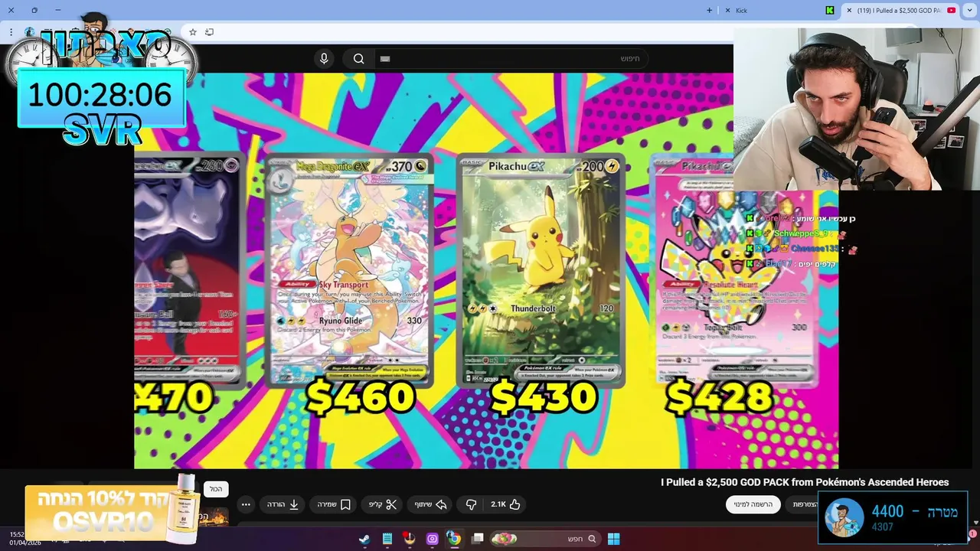
Task: Close the YouTube video browser tab
Action: [849, 10]
